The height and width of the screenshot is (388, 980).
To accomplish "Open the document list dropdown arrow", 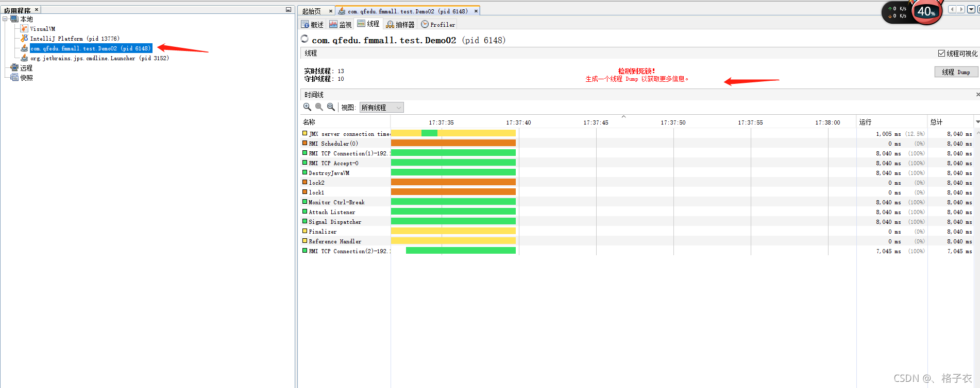I will click(x=971, y=9).
